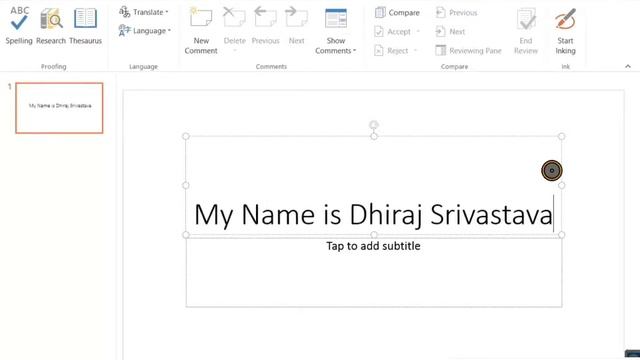Open the Research pane
This screenshot has height=360, width=640.
51,25
